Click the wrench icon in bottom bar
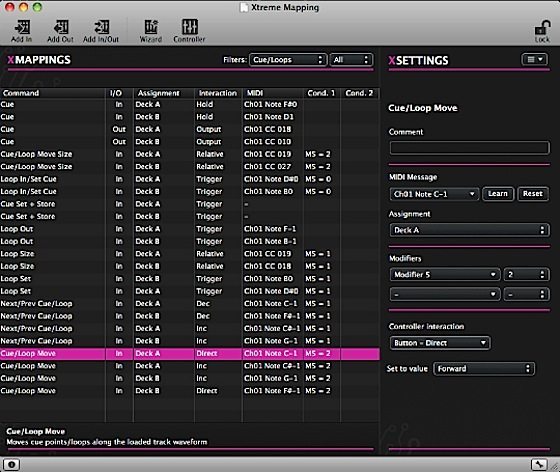This screenshot has width=560, height=472. pyautogui.click(x=539, y=464)
